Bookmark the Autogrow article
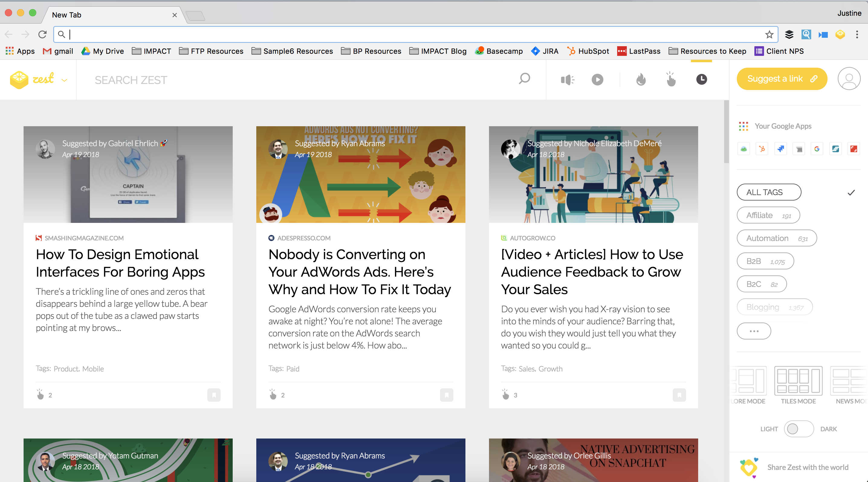This screenshot has height=482, width=868. pos(679,395)
